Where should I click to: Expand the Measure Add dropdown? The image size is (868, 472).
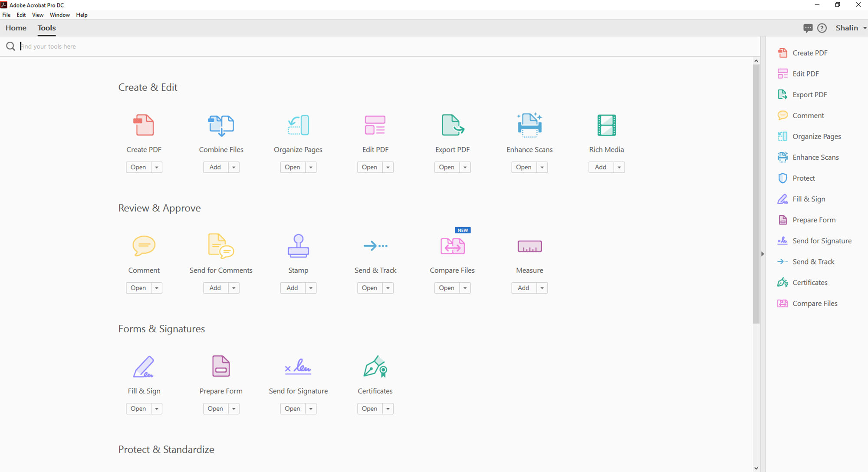click(x=541, y=288)
